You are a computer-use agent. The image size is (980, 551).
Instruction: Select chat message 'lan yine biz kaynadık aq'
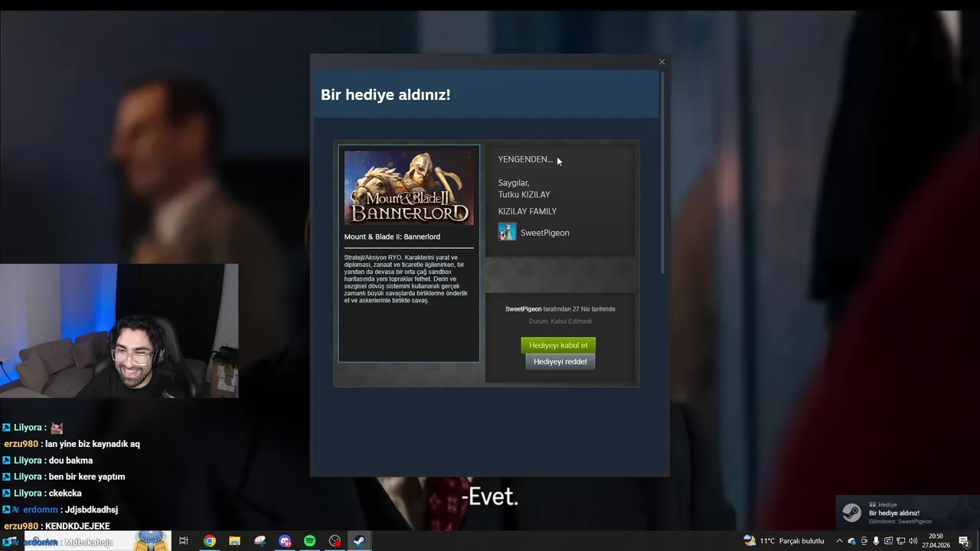click(92, 444)
